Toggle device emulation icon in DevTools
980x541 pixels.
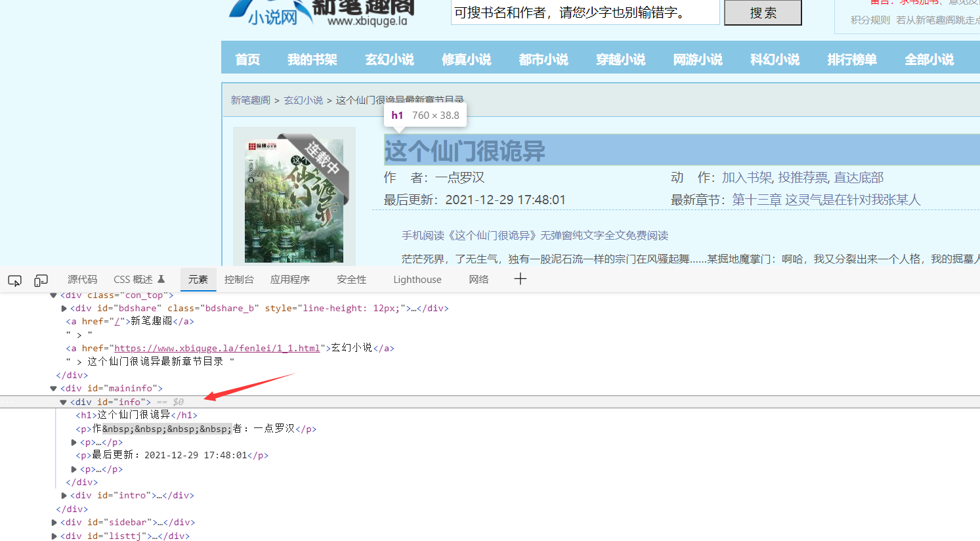pos(41,280)
